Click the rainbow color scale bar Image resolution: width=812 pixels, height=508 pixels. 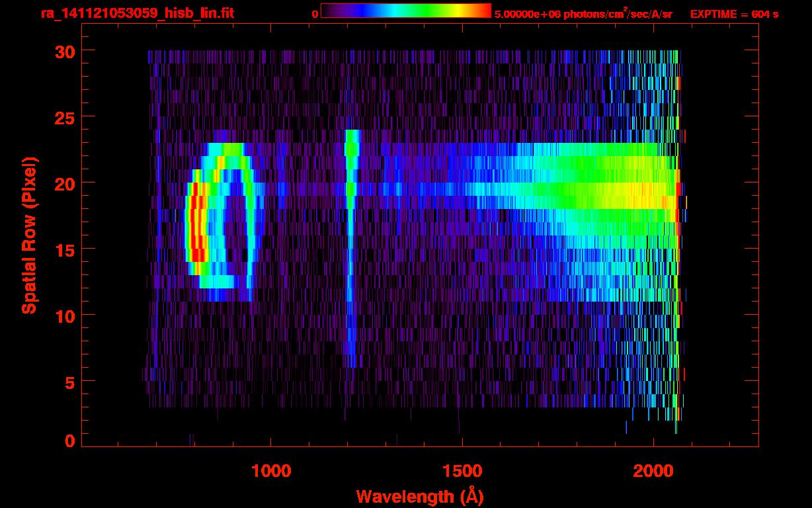pos(406,11)
